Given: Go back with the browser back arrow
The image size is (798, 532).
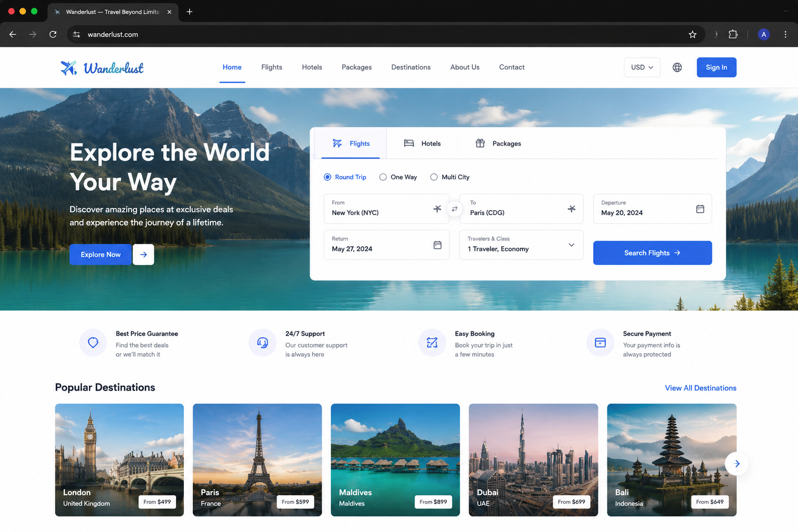Looking at the screenshot, I should click(13, 34).
